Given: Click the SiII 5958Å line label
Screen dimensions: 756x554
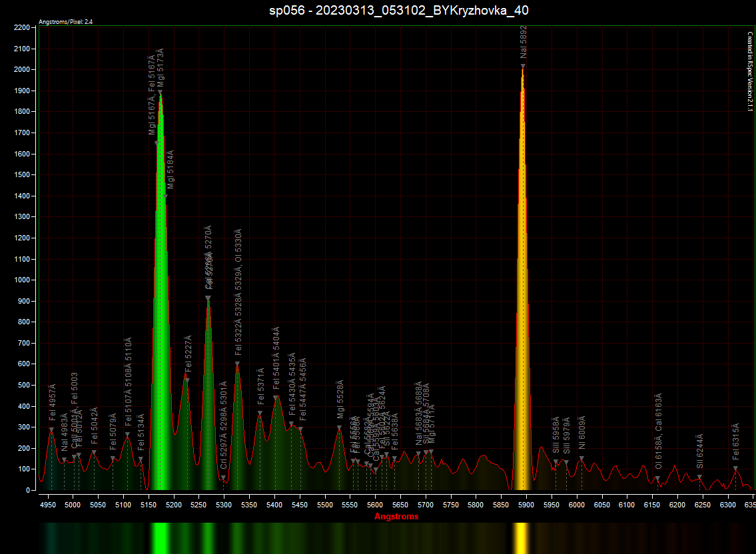Looking at the screenshot, I should tap(556, 435).
